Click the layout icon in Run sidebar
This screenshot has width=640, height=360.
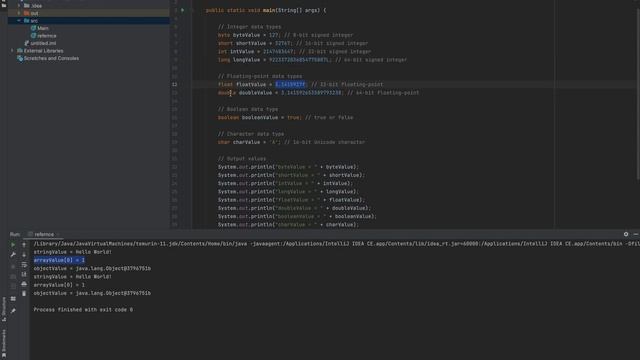(13, 299)
